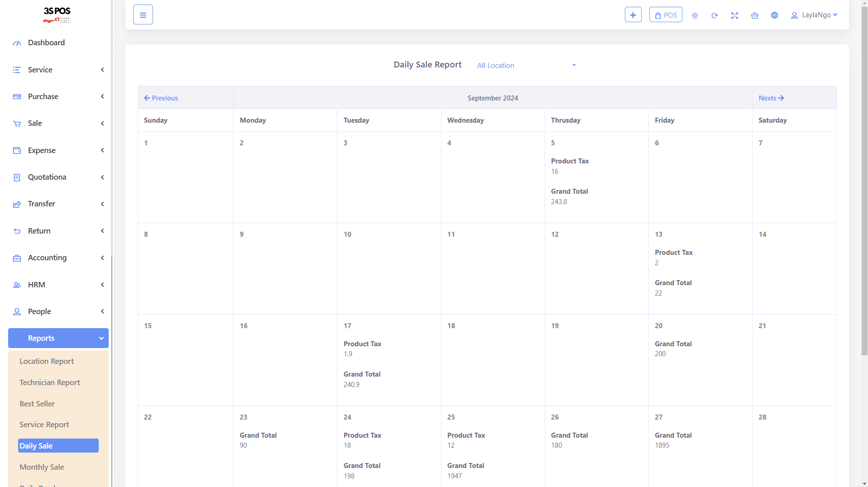Click the Sale cart icon in sidebar
868x487 pixels.
tap(17, 124)
